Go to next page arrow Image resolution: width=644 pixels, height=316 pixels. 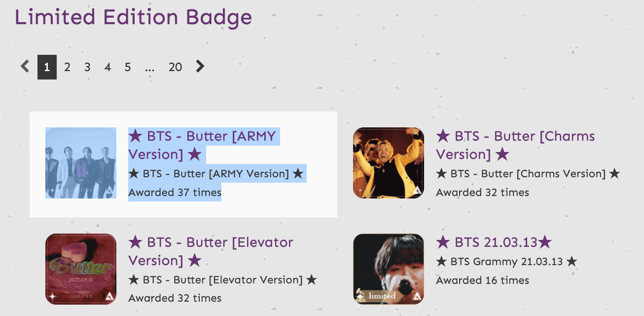200,66
